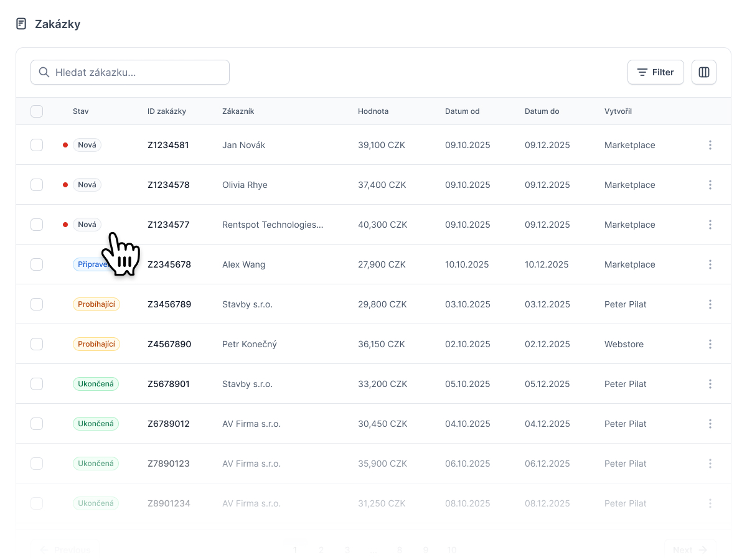Focus the Hledat zákazku search field
This screenshot has width=747, height=560.
tap(130, 72)
